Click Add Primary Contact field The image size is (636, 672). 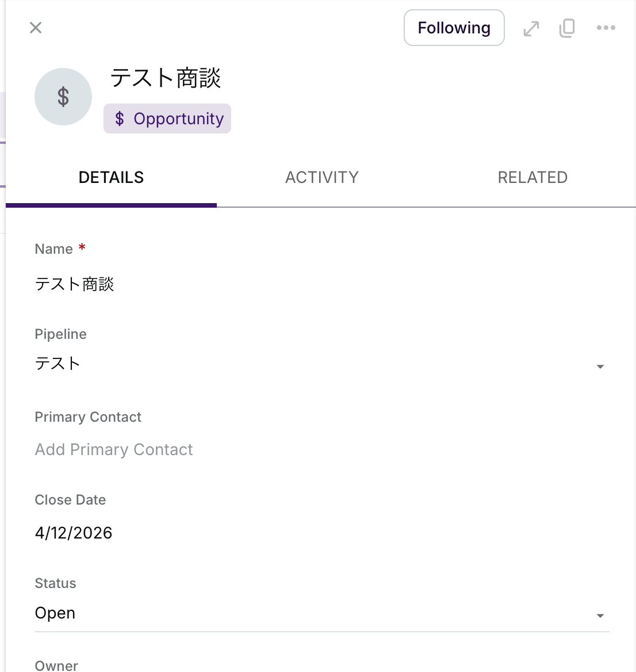114,449
